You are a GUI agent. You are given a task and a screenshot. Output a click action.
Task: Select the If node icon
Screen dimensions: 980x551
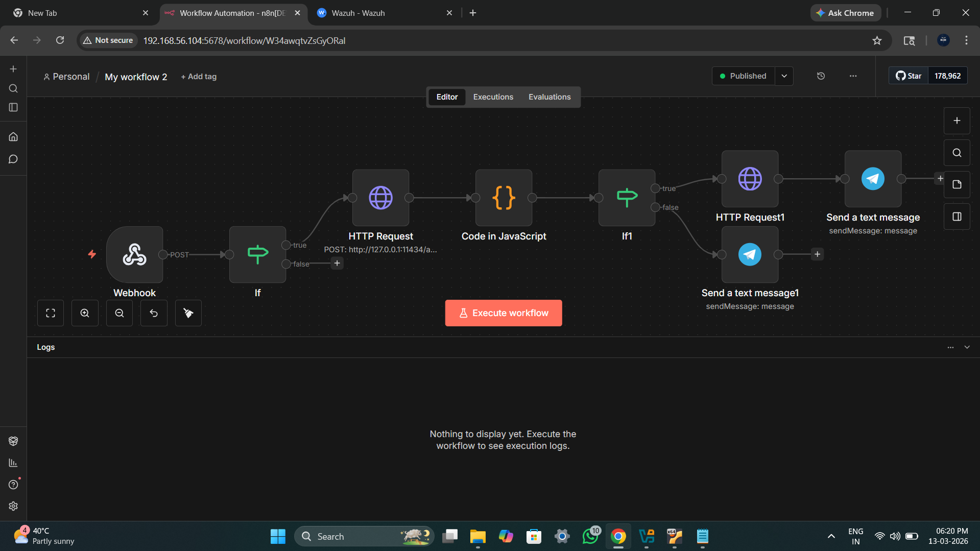(x=257, y=254)
